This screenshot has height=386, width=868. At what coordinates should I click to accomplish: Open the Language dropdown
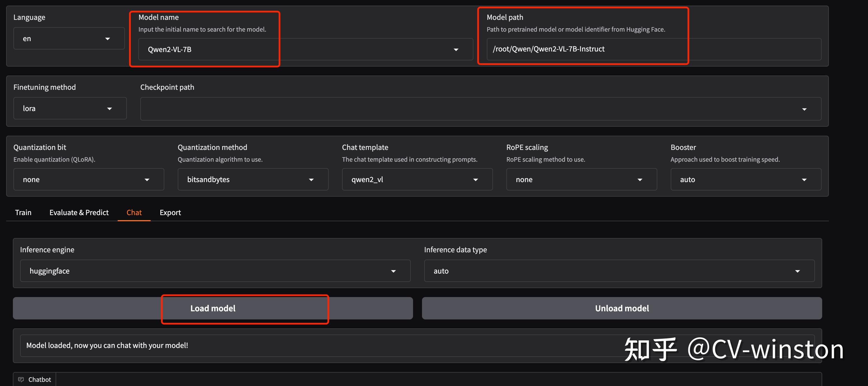tap(69, 39)
